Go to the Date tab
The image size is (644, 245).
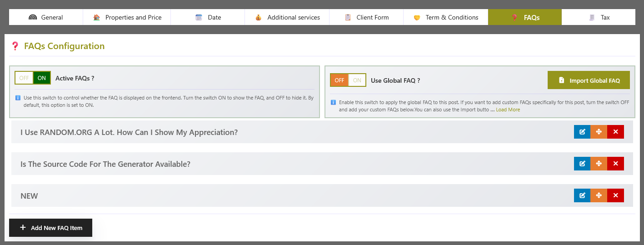pos(208,17)
